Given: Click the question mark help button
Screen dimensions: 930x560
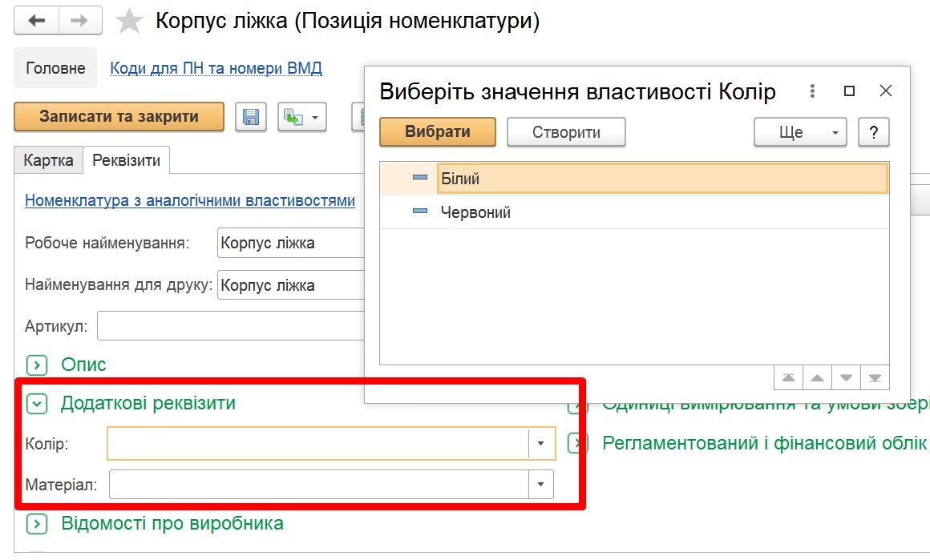Looking at the screenshot, I should pos(873,132).
